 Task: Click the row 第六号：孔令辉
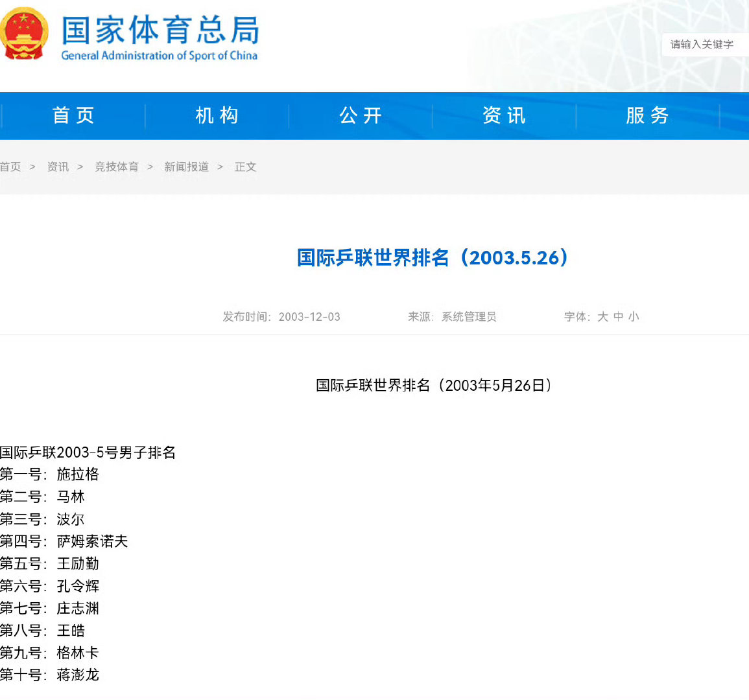coord(50,586)
